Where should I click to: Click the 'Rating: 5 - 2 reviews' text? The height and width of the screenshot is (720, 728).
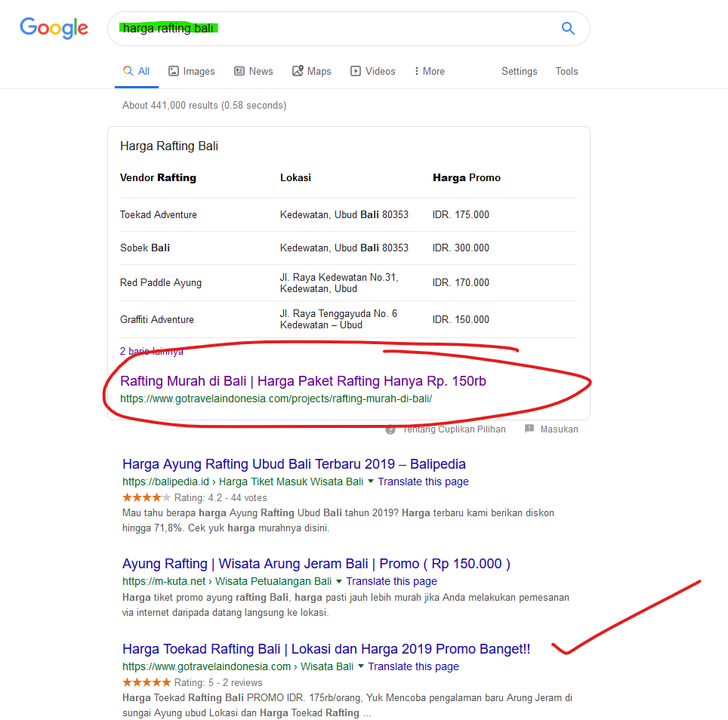tap(218, 682)
